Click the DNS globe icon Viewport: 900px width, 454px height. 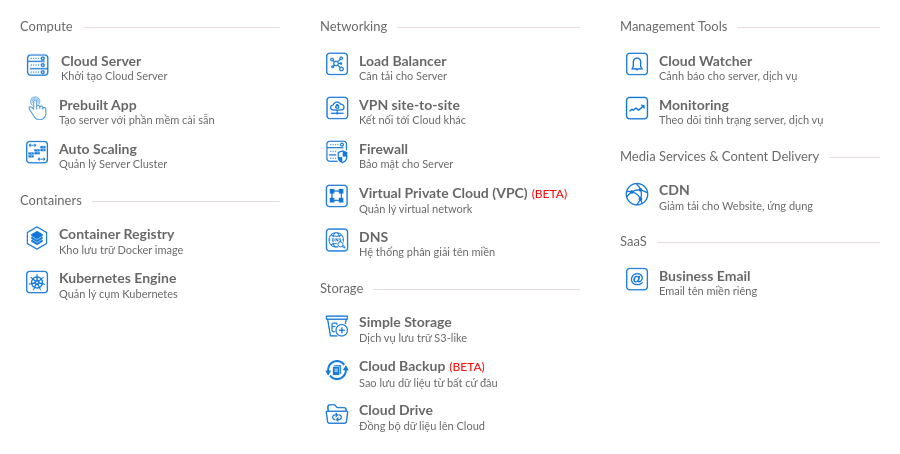pyautogui.click(x=337, y=240)
